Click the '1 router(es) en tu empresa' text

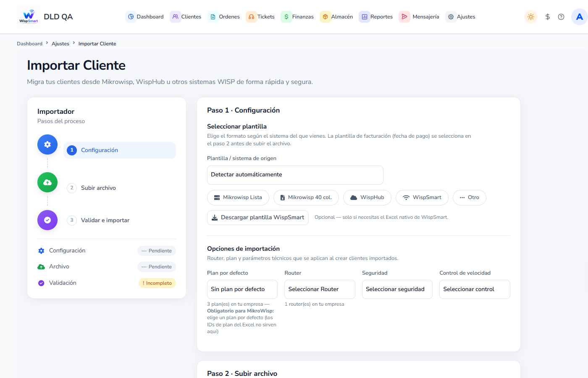pos(315,304)
